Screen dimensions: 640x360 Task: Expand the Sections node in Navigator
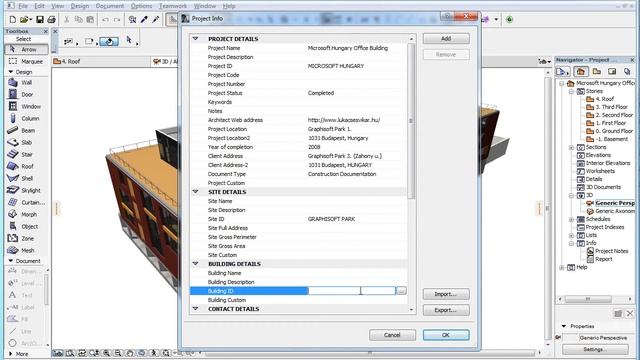click(x=571, y=147)
